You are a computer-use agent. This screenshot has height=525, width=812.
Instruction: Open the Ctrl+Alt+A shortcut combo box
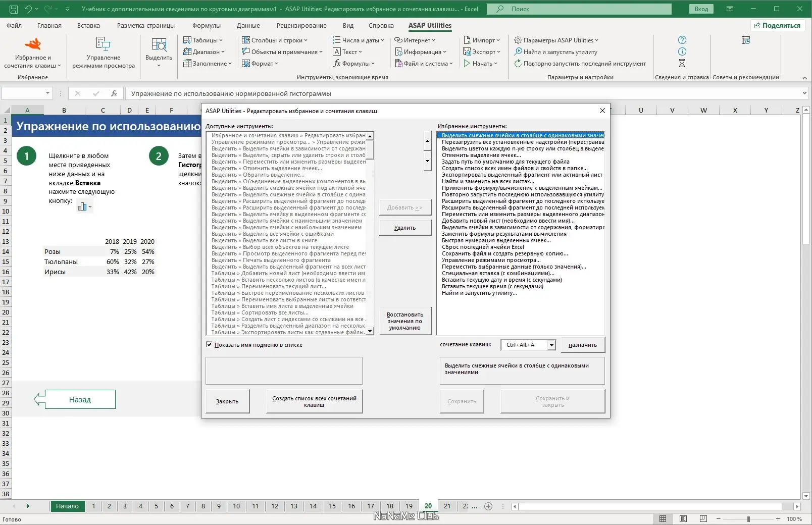(528, 345)
